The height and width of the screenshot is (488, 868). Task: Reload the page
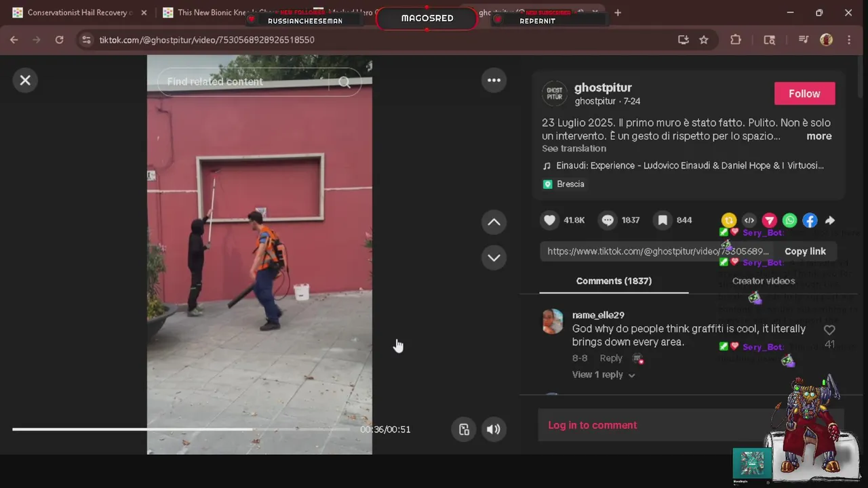tap(59, 40)
